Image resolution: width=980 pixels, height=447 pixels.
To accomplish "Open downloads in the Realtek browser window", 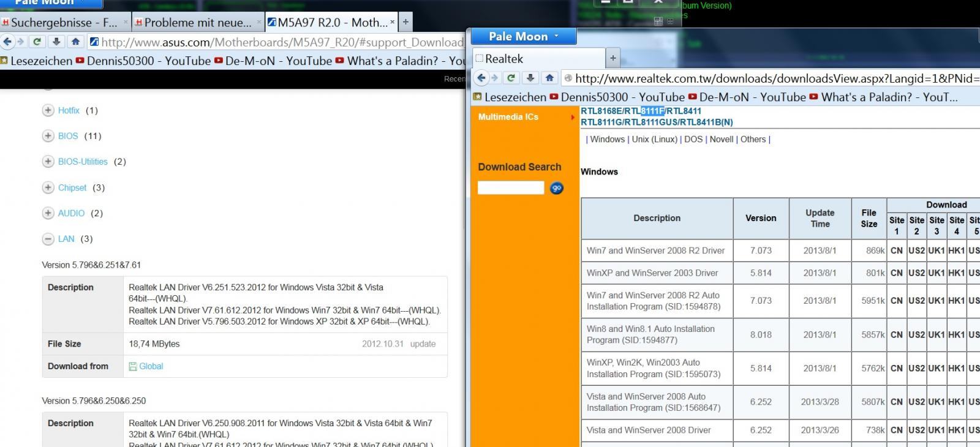I will tap(530, 78).
